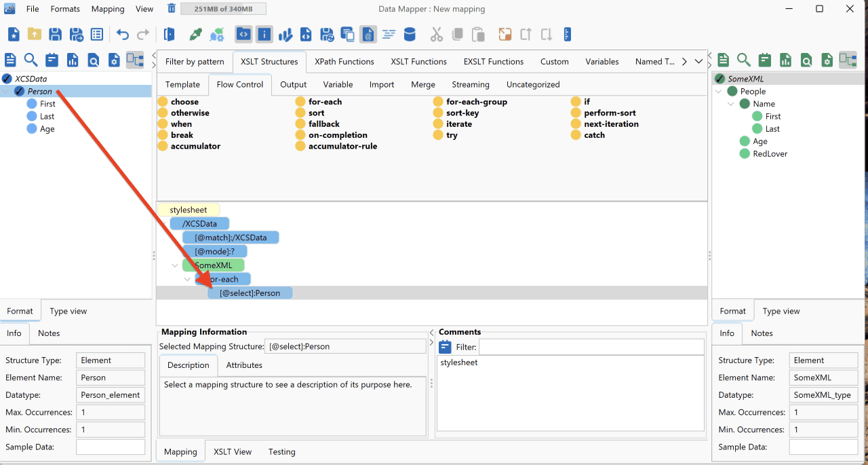The image size is (868, 465).
Task: Select the choose flow control structure
Action: pyautogui.click(x=184, y=102)
